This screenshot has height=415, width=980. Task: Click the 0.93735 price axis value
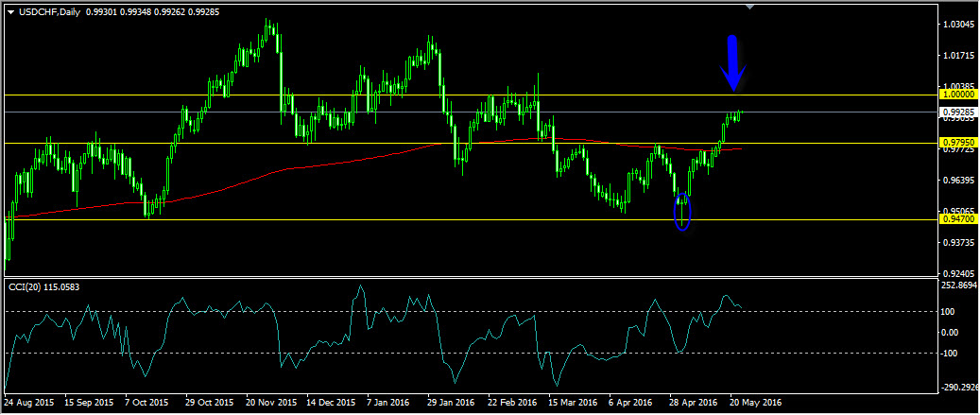(x=959, y=242)
